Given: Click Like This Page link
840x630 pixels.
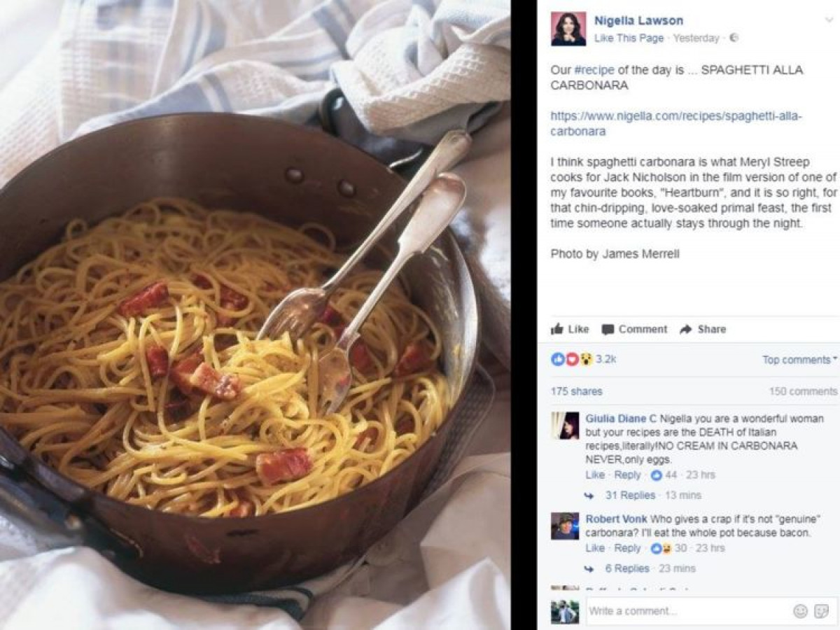Looking at the screenshot, I should tap(629, 38).
